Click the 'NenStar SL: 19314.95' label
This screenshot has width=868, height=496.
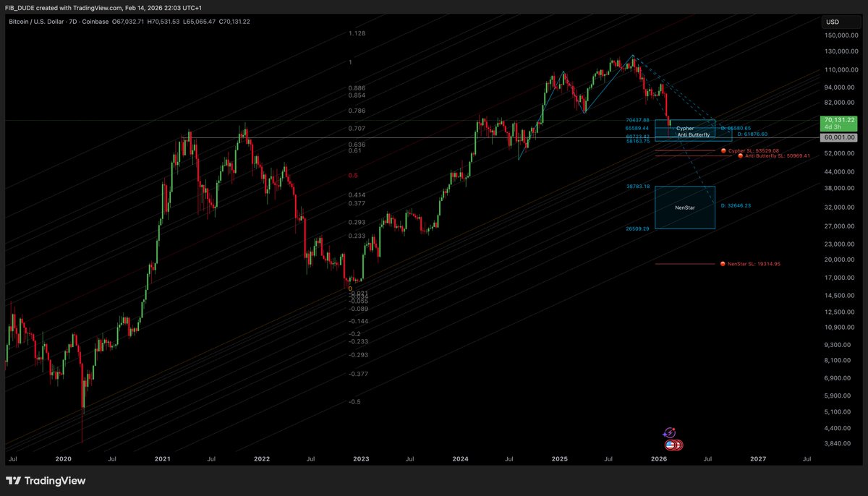754,264
